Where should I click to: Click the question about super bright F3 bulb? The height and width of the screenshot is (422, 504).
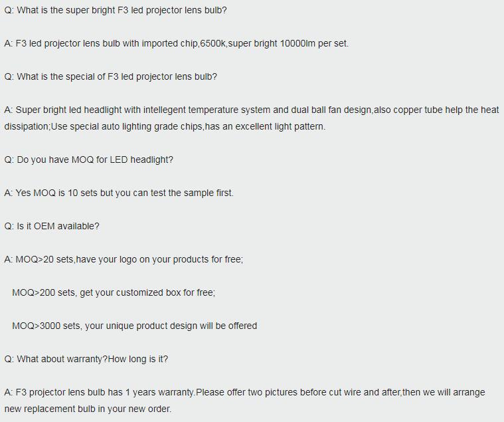coord(116,10)
